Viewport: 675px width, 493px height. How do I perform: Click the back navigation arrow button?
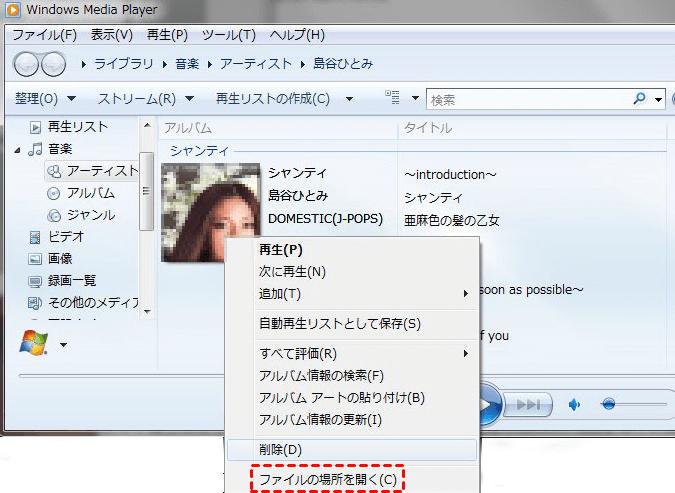(26, 64)
